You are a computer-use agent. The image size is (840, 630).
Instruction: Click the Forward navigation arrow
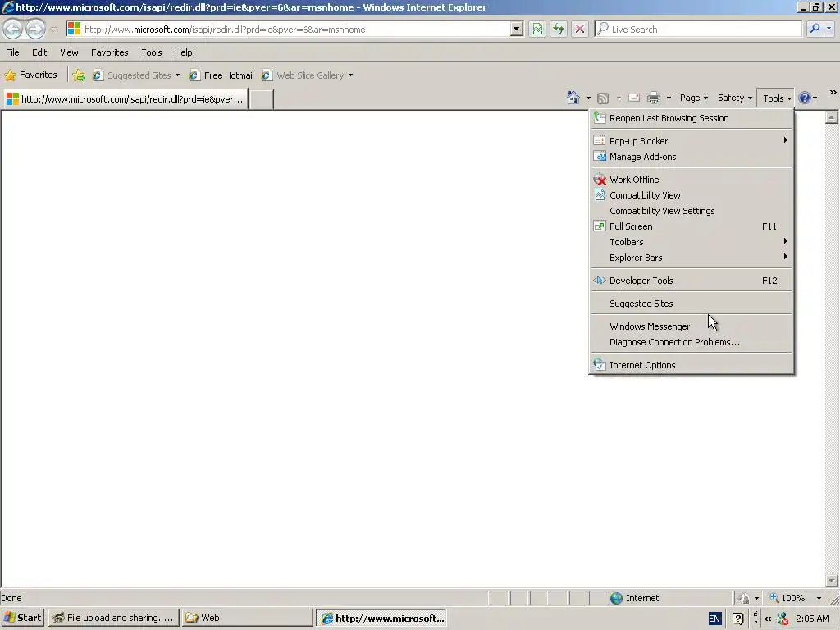[35, 29]
